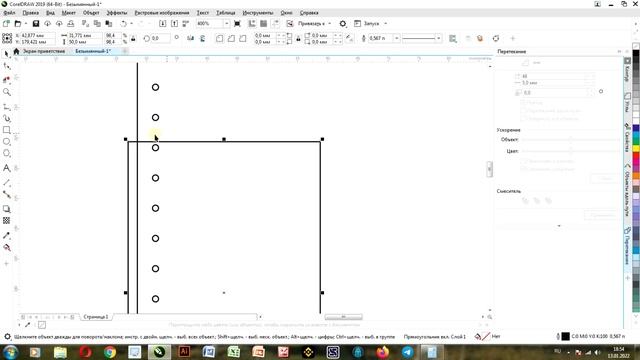This screenshot has width=640, height=360.
Task: Select the Polygon tool
Action: click(7, 153)
